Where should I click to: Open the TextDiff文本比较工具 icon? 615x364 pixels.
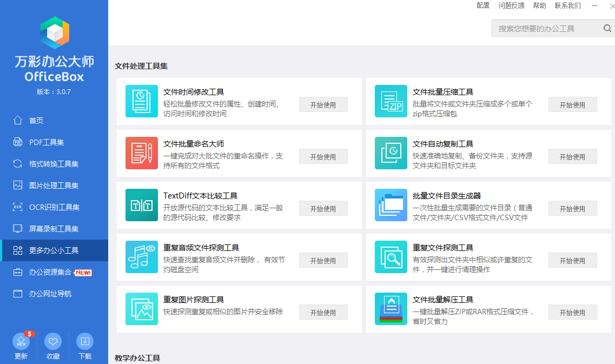(142, 205)
